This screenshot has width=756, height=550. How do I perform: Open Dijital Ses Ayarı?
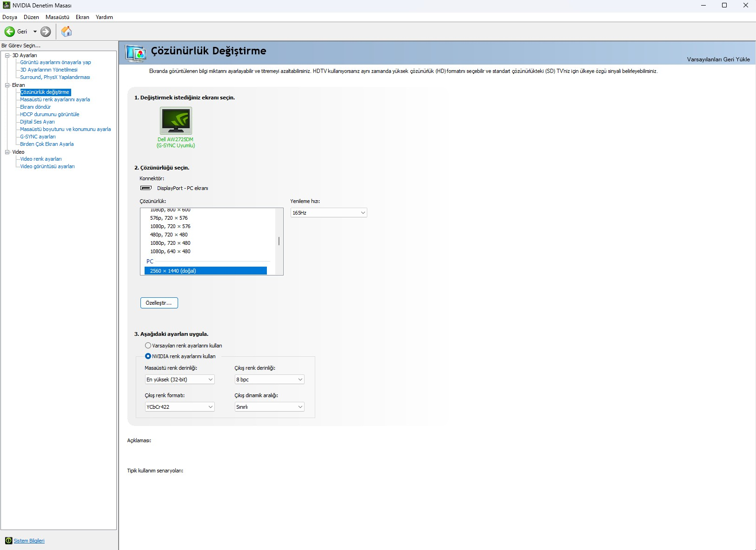tap(37, 122)
